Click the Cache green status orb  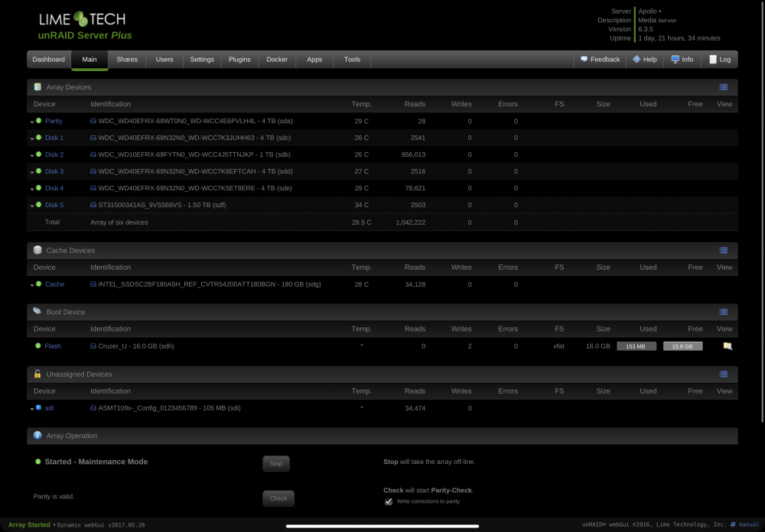[38, 284]
